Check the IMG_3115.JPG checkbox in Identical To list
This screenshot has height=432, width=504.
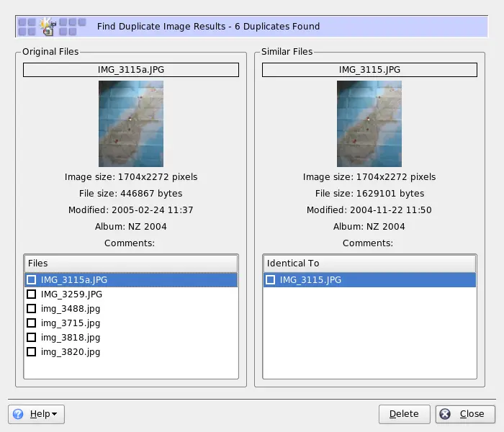[x=270, y=279]
